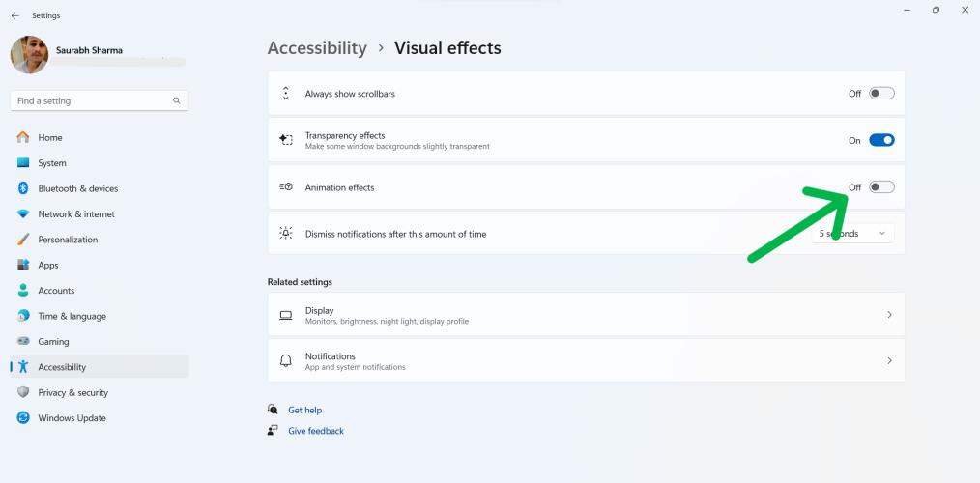Click the Find a setting search box
The height and width of the screenshot is (483, 980).
92,100
